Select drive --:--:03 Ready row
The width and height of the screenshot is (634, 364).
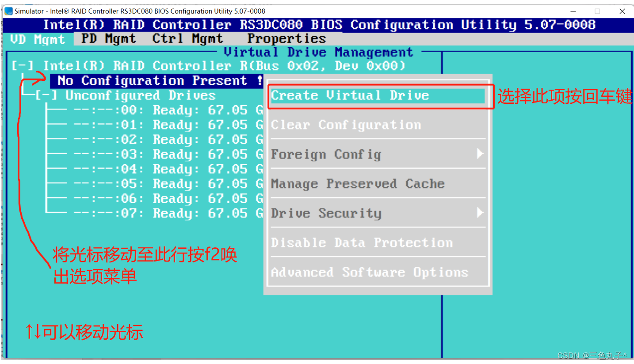point(168,154)
